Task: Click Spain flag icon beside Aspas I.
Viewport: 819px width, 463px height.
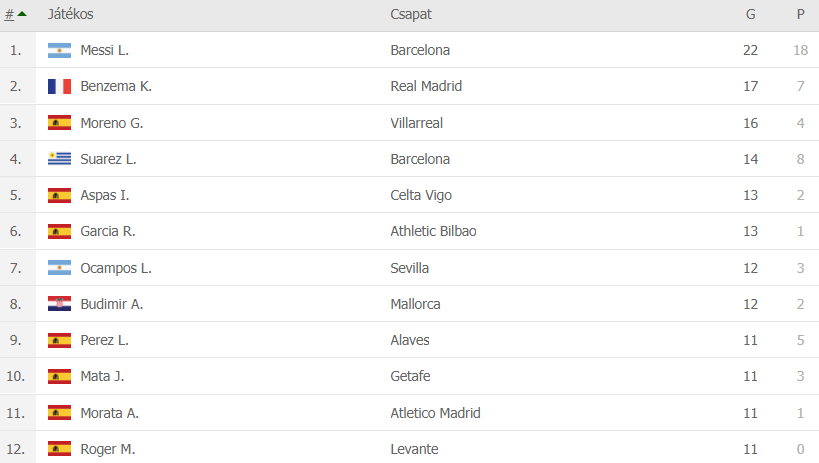Action: click(59, 195)
